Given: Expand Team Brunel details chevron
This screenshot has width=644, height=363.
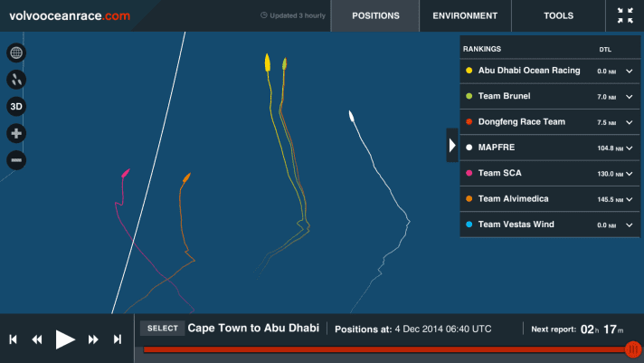Looking at the screenshot, I should [630, 97].
